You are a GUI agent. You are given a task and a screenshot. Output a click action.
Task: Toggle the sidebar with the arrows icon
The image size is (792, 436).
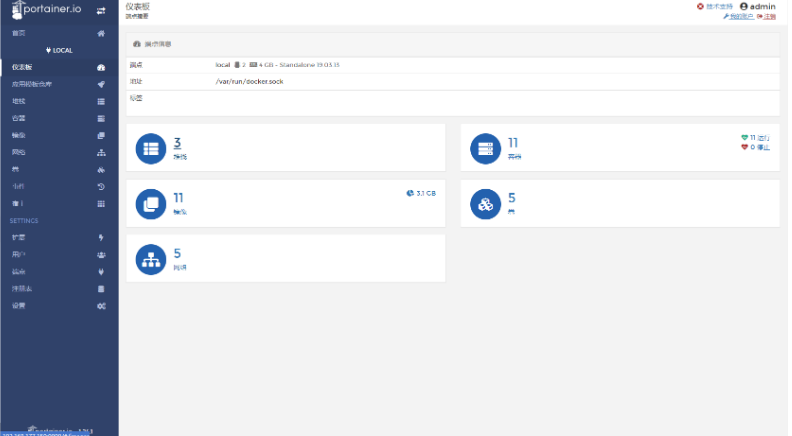pos(101,11)
